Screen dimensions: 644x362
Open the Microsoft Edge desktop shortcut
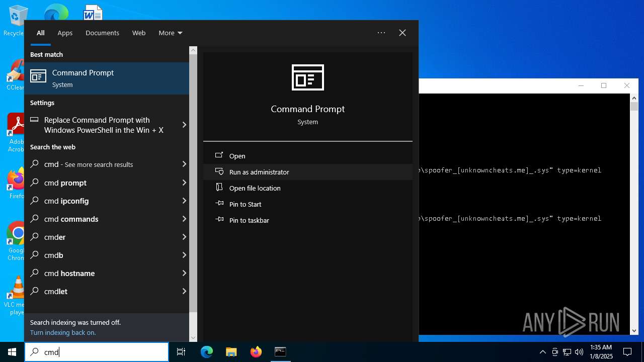coord(55,12)
